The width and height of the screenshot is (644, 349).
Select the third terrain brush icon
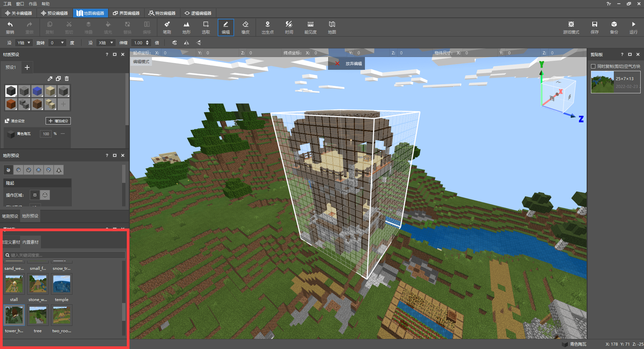click(x=29, y=170)
